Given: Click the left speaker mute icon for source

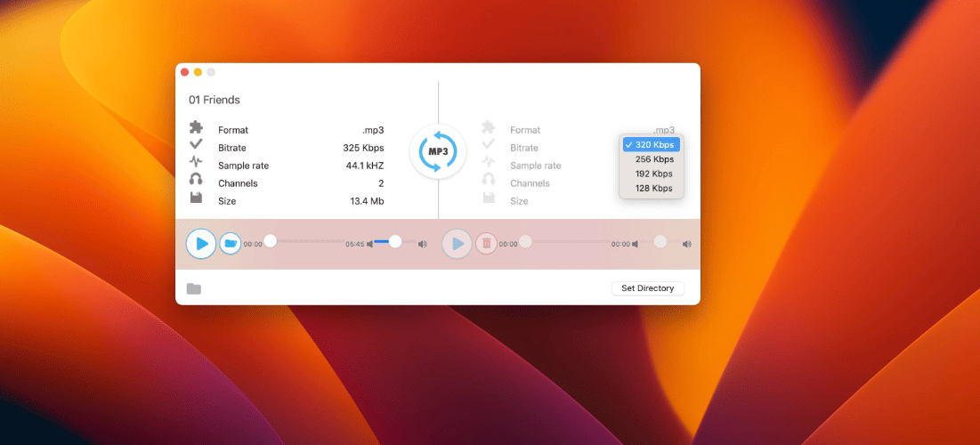Looking at the screenshot, I should point(369,245).
